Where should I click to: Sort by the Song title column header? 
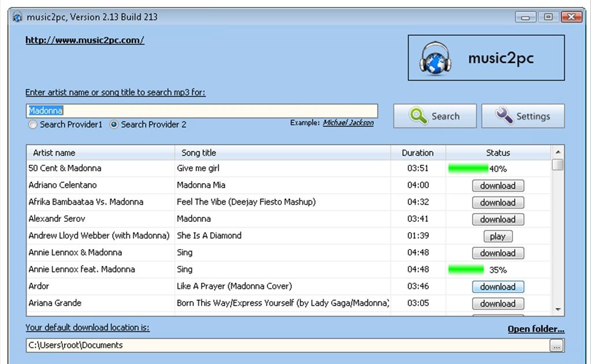pyautogui.click(x=283, y=153)
